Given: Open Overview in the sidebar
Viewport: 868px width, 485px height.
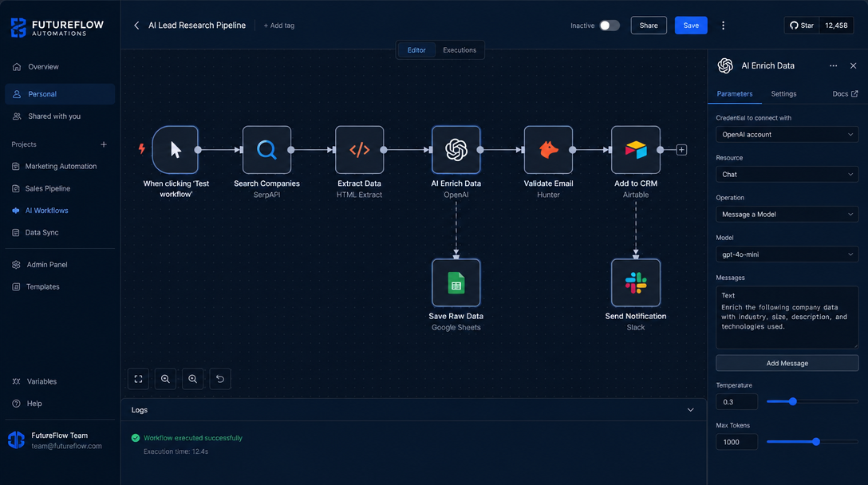Looking at the screenshot, I should [60, 67].
